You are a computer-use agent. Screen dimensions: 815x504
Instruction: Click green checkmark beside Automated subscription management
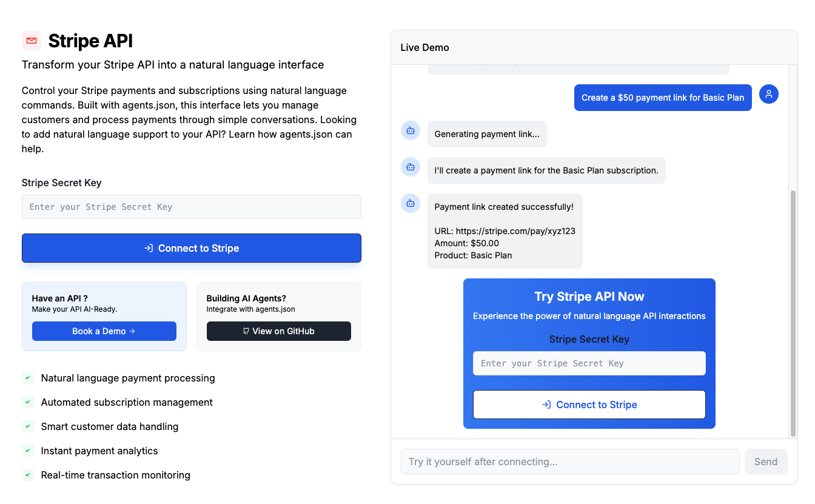[28, 402]
